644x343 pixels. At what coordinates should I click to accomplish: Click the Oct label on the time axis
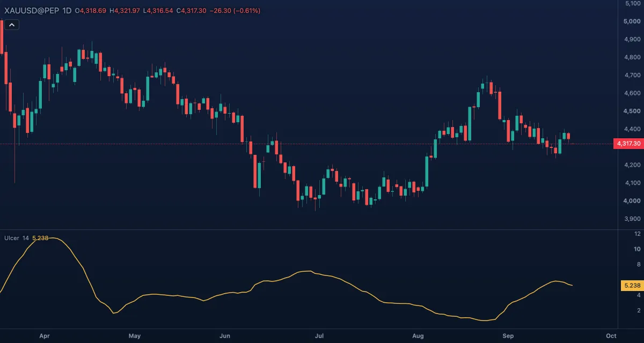click(x=611, y=336)
